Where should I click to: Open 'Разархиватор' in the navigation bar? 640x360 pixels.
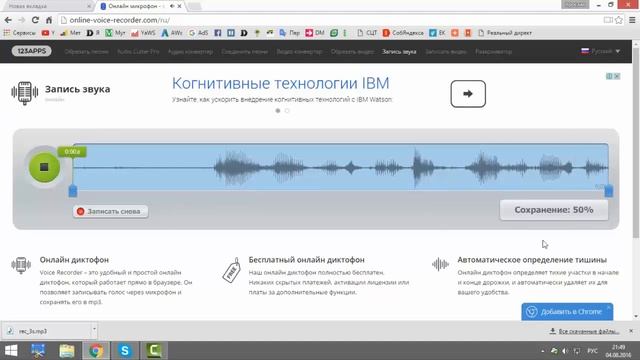(x=493, y=52)
